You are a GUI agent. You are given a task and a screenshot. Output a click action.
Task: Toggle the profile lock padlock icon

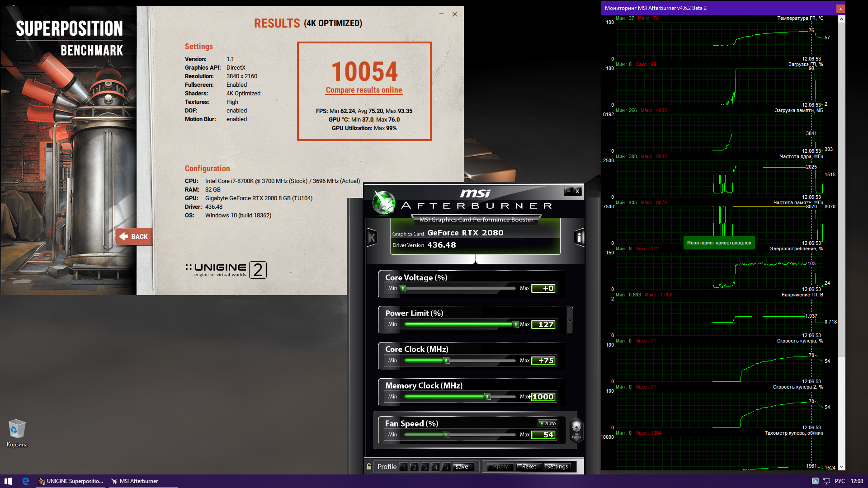pos(369,466)
